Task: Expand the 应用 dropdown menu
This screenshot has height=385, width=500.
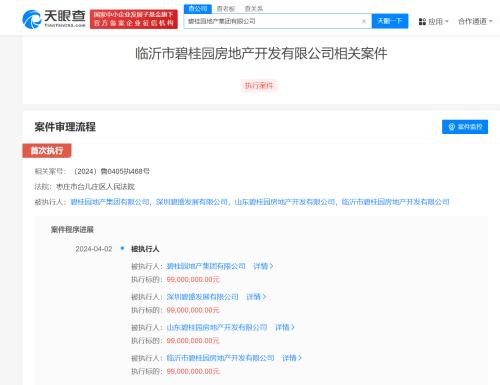Action: 438,22
